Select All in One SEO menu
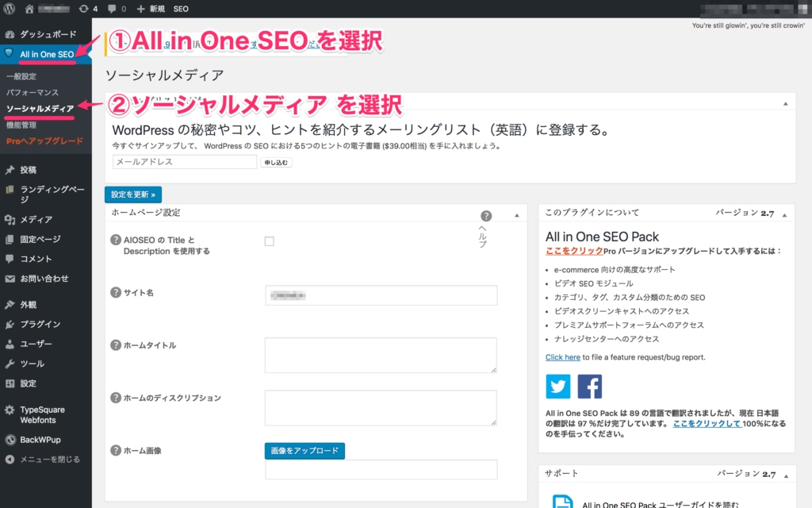Image resolution: width=812 pixels, height=508 pixels. click(x=46, y=54)
